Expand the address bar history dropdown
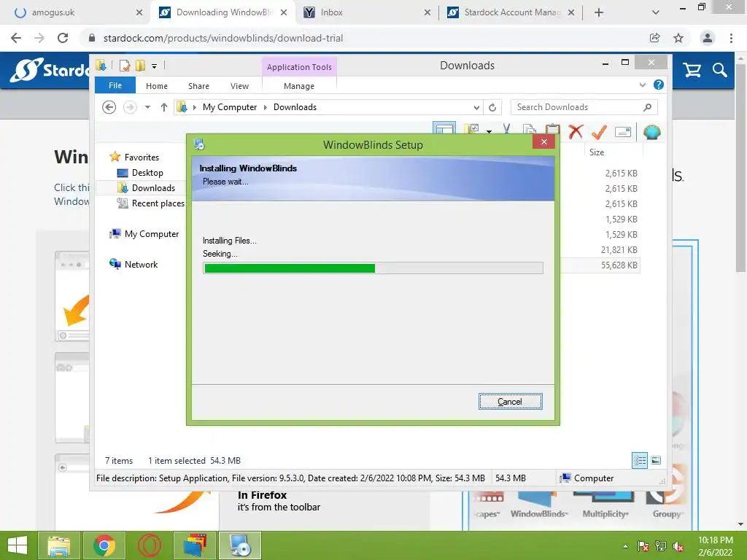 (476, 108)
